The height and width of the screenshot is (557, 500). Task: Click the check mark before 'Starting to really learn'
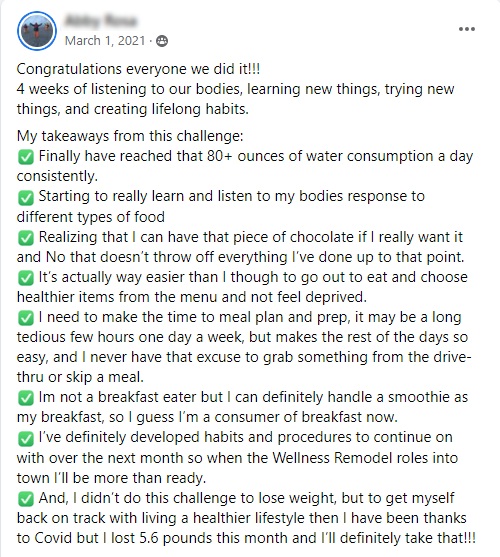tap(26, 197)
